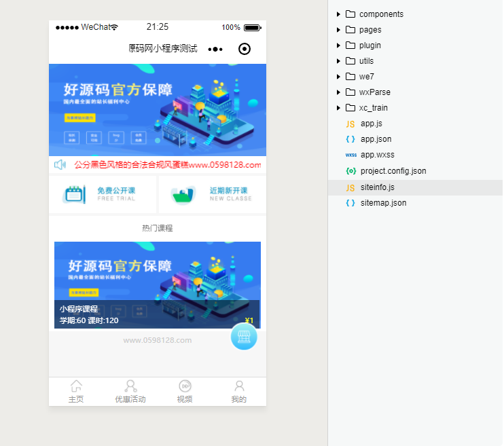Click the components folder icon

350,14
